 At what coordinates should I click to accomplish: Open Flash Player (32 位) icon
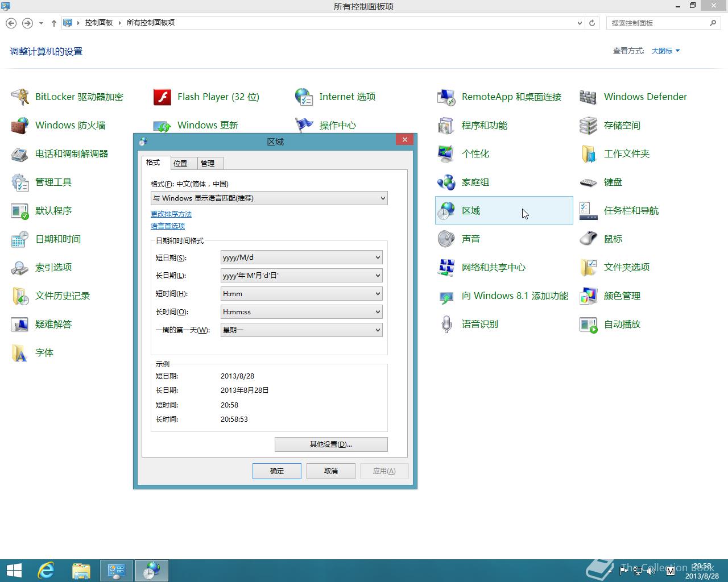tap(162, 97)
